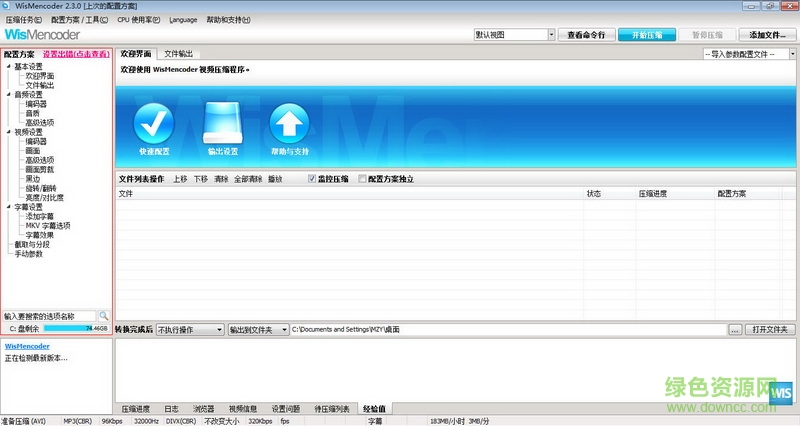
Task: Click the option-name search input field
Action: point(48,316)
